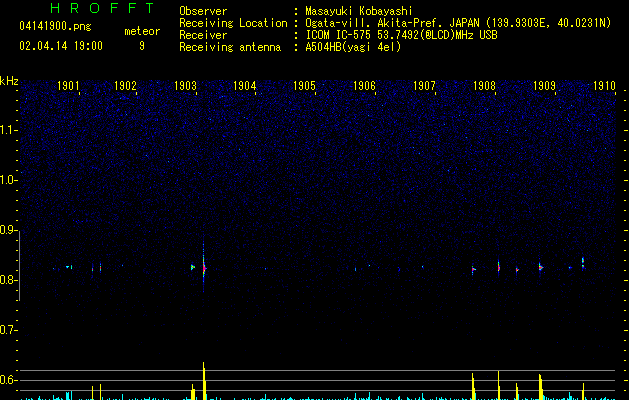Click the 1906 time marker
The height and width of the screenshot is (400, 629).
tap(364, 86)
